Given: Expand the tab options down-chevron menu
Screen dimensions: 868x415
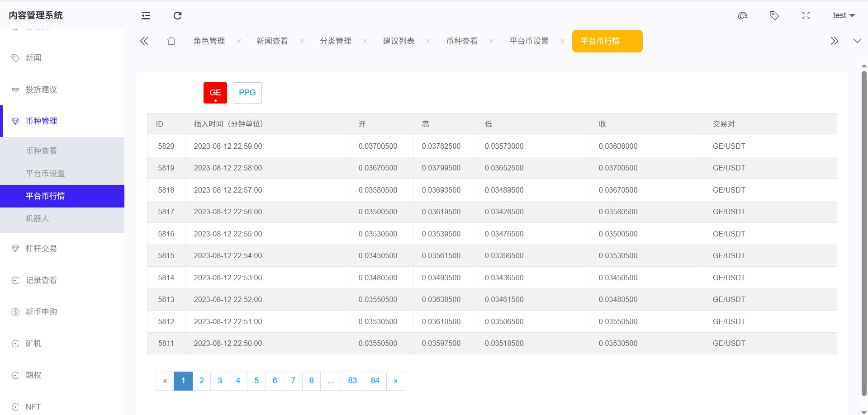Looking at the screenshot, I should [x=857, y=41].
